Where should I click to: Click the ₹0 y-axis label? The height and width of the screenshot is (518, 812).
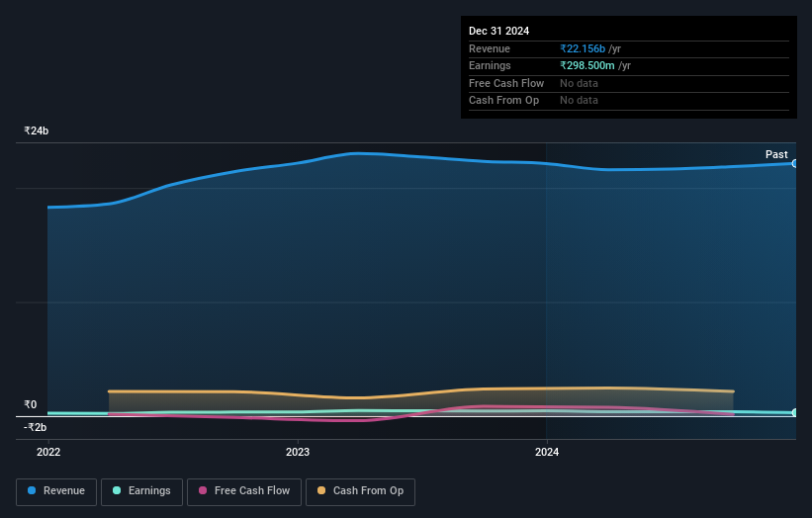coord(30,404)
